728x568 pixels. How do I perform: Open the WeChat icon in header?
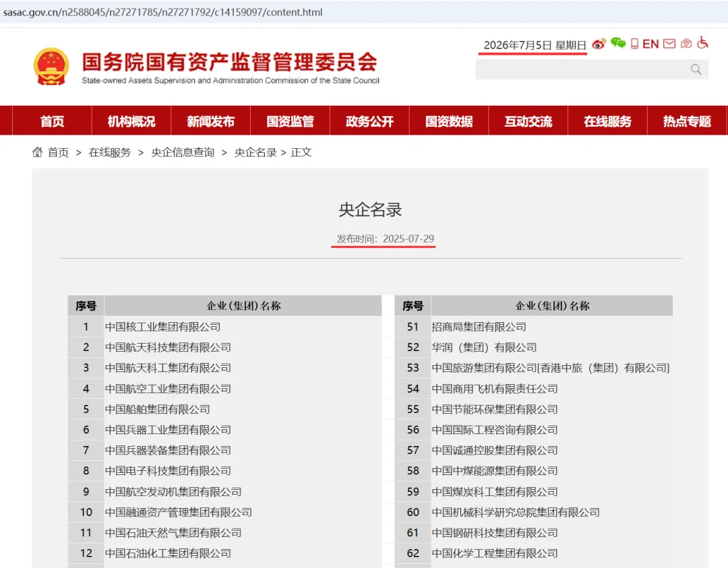(618, 43)
